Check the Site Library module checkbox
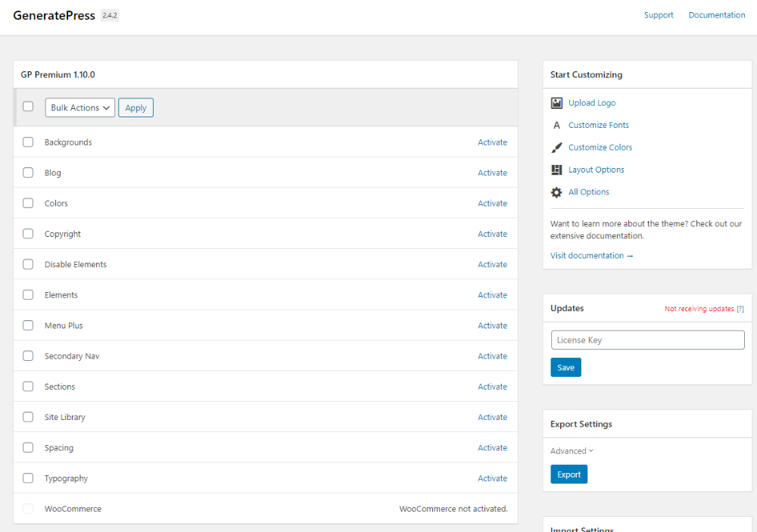 point(28,417)
